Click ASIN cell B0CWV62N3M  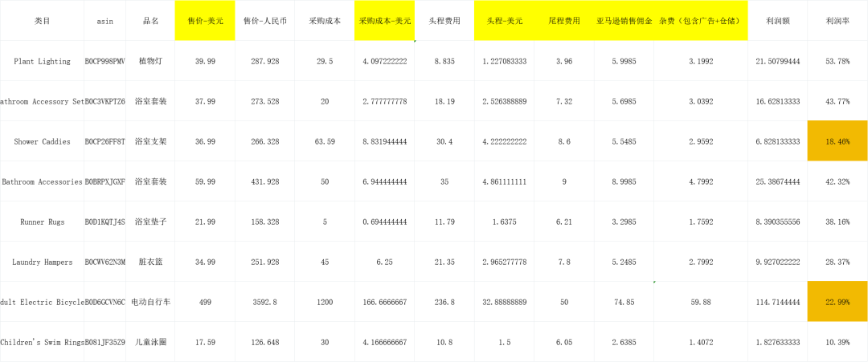coord(105,262)
